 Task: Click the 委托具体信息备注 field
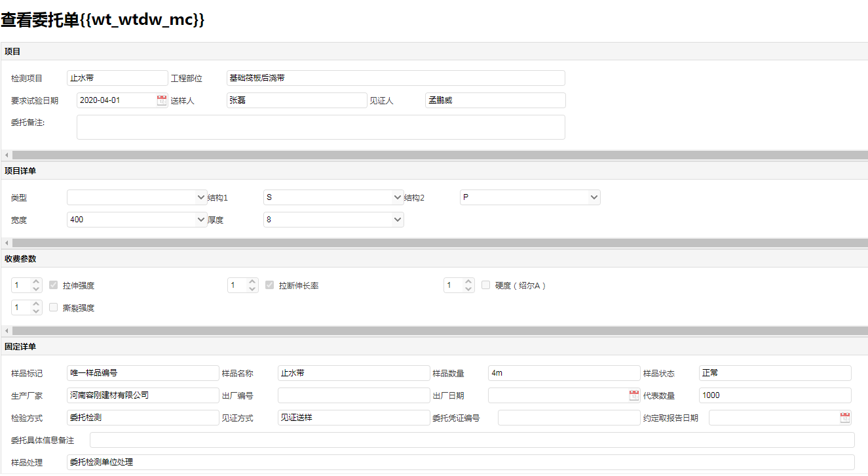click(x=472, y=440)
